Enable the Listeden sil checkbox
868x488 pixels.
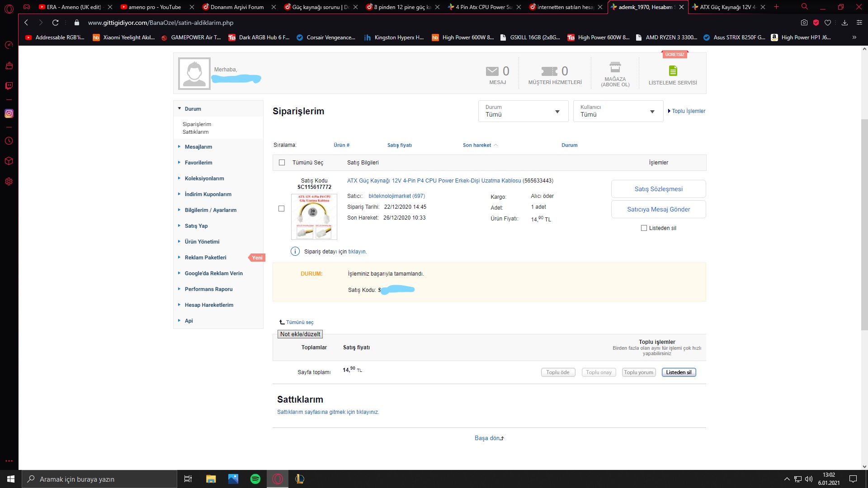point(644,228)
